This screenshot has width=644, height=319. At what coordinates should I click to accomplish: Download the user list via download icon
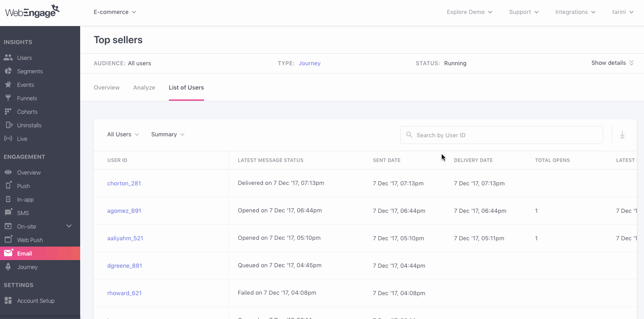coord(622,135)
